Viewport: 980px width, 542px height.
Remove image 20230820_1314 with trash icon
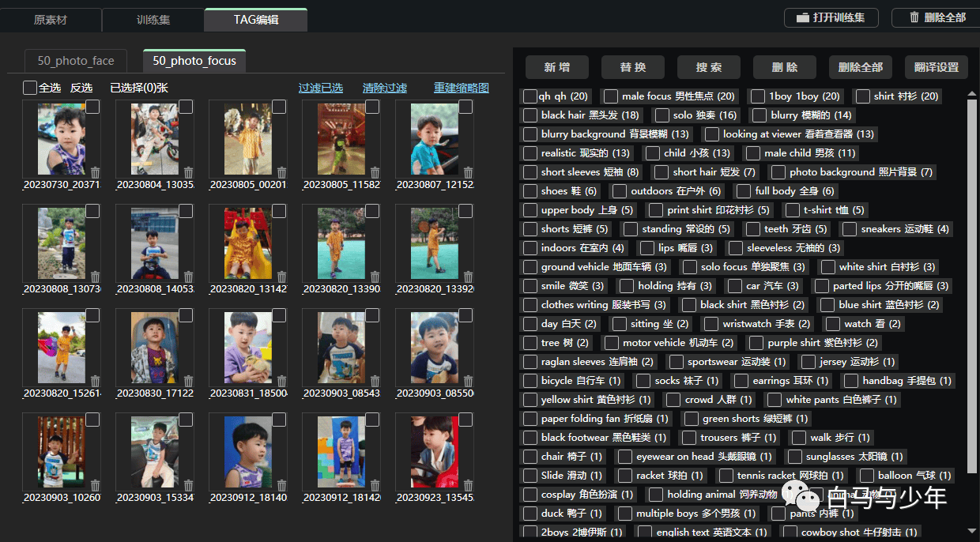[281, 277]
